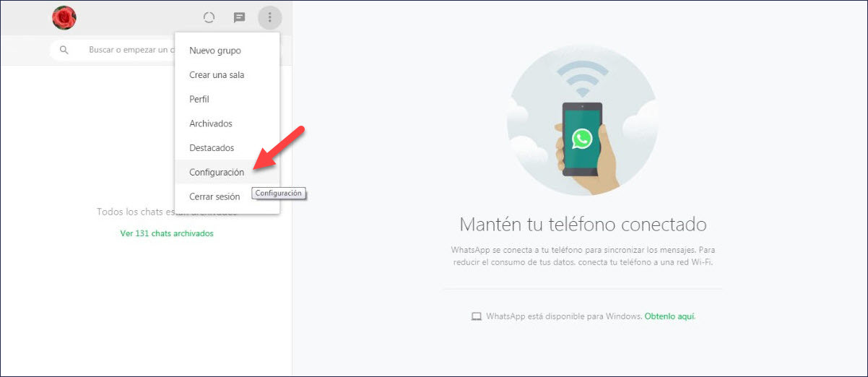
Task: Click the laptop icon beside Windows notice
Action: 476,316
